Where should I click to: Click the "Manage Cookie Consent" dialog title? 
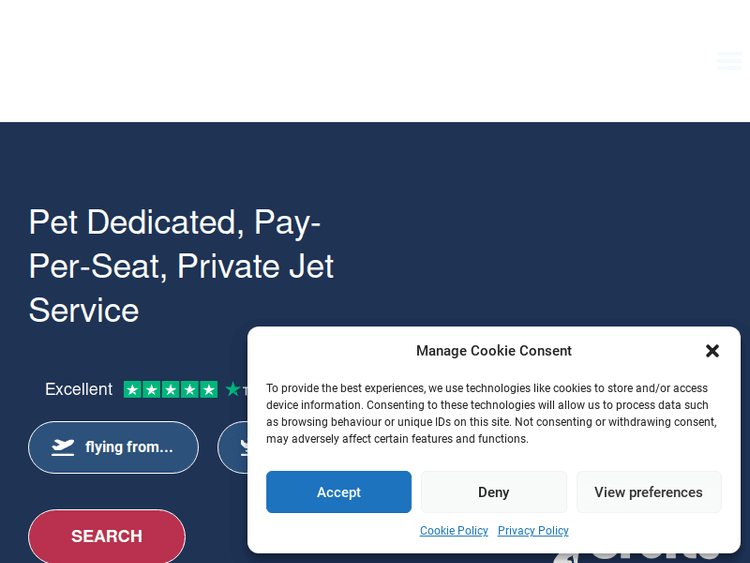point(494,351)
